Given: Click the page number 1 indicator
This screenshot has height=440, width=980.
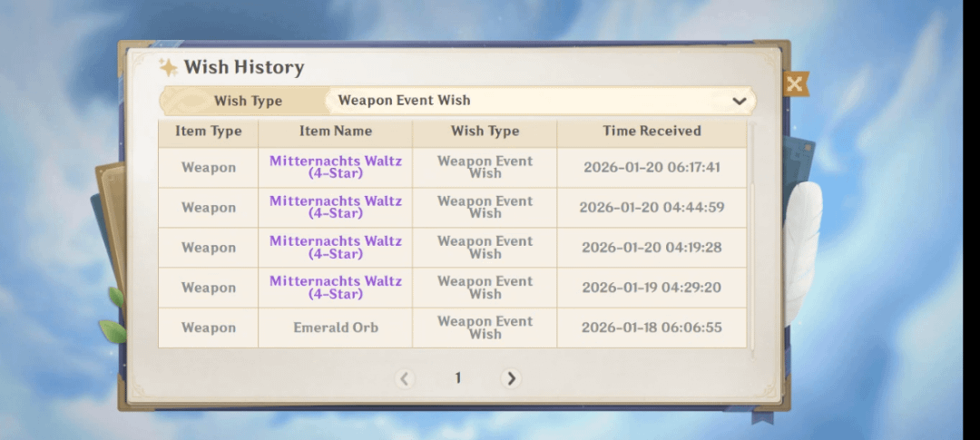Looking at the screenshot, I should (x=457, y=377).
